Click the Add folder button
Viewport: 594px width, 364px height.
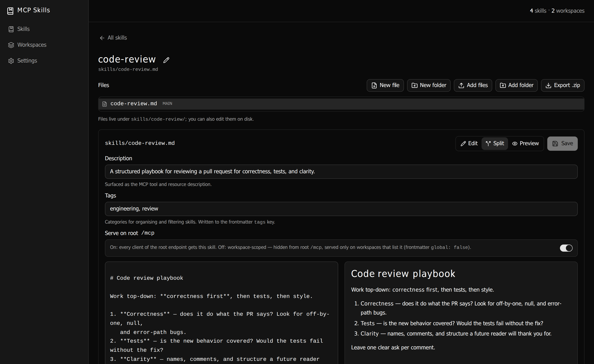coord(516,85)
